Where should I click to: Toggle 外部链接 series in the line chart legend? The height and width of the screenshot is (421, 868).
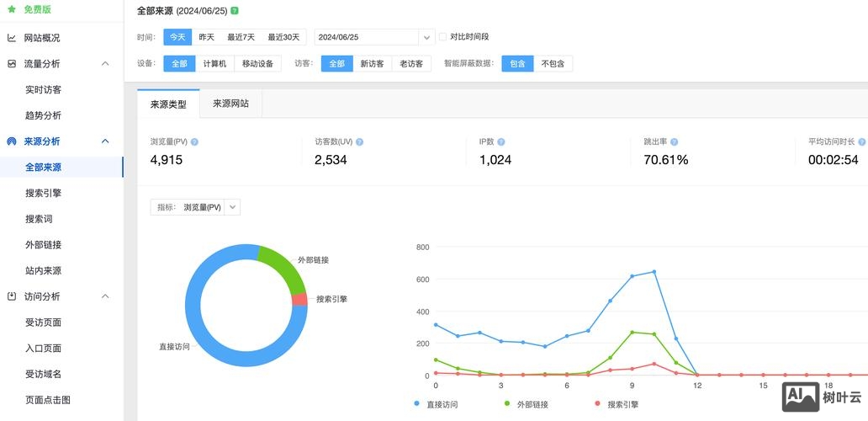pyautogui.click(x=526, y=404)
